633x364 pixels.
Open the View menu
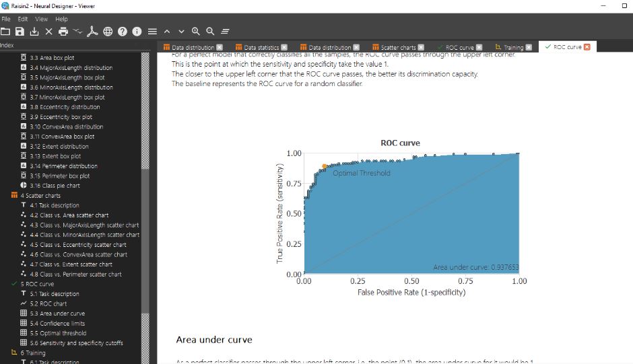click(x=41, y=19)
